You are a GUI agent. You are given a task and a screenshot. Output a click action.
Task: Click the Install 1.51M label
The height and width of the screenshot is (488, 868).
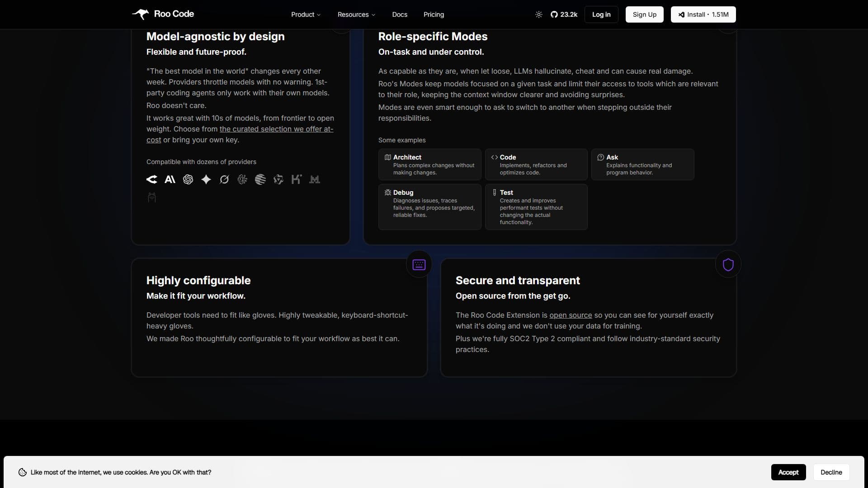tap(708, 14)
